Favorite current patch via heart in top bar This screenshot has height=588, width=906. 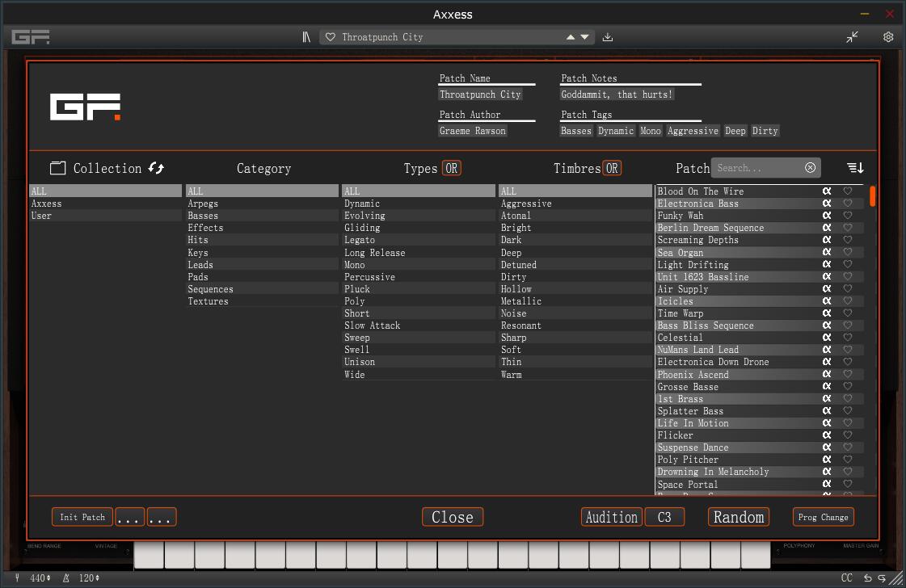[331, 37]
